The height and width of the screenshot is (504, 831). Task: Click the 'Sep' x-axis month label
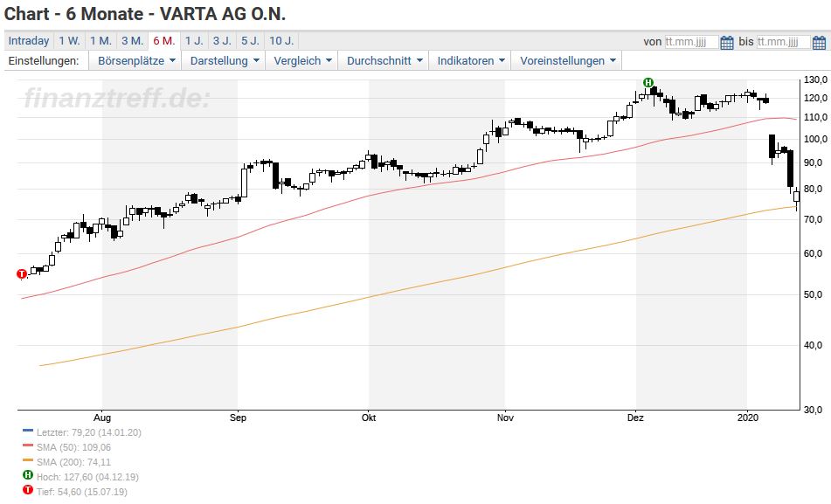click(238, 418)
